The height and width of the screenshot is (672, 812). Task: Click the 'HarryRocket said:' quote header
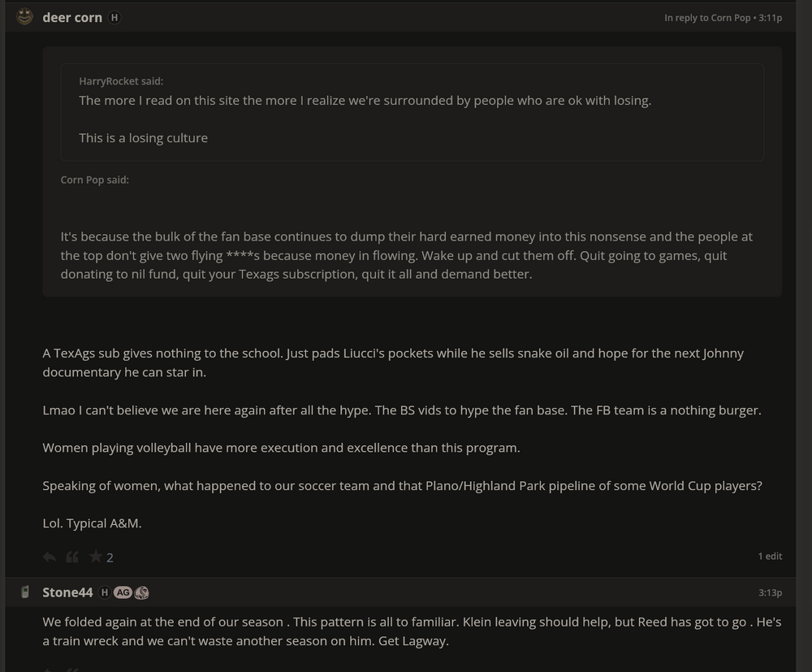[121, 81]
